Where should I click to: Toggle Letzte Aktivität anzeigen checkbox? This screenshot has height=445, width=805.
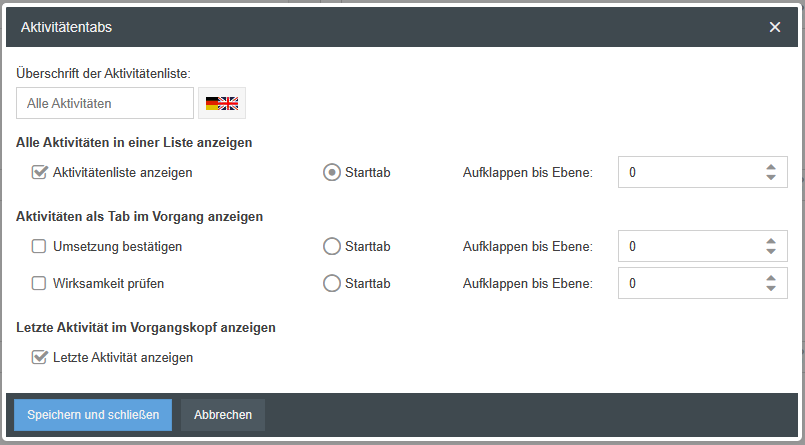[x=40, y=357]
